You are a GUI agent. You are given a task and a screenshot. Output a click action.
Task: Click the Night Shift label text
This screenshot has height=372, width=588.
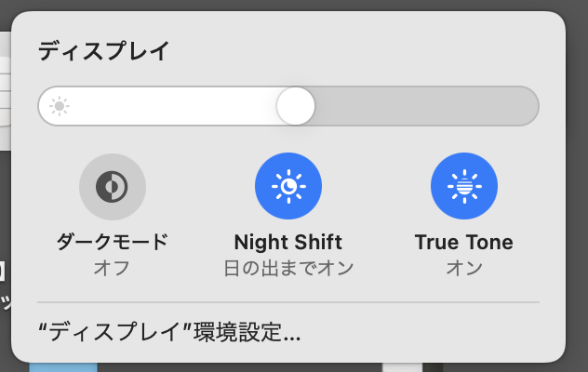(x=288, y=243)
